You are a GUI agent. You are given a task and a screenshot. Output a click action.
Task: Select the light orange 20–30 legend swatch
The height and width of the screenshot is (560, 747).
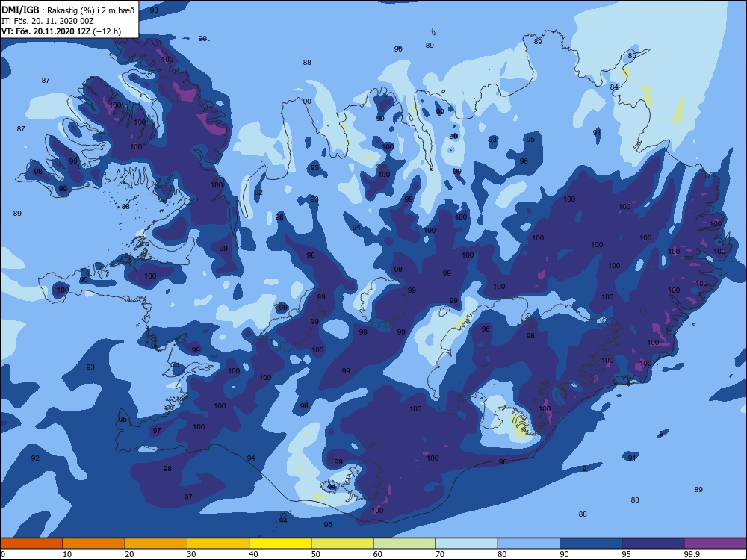156,544
